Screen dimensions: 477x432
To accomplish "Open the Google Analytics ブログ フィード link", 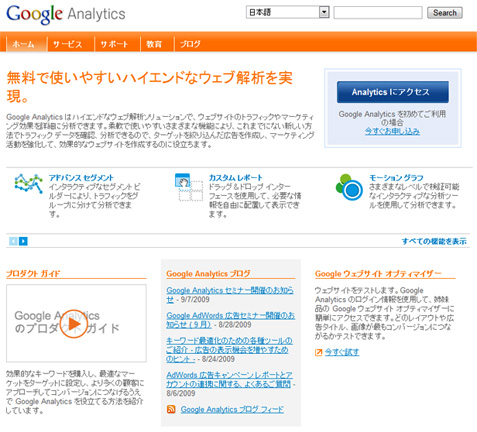I will (232, 409).
